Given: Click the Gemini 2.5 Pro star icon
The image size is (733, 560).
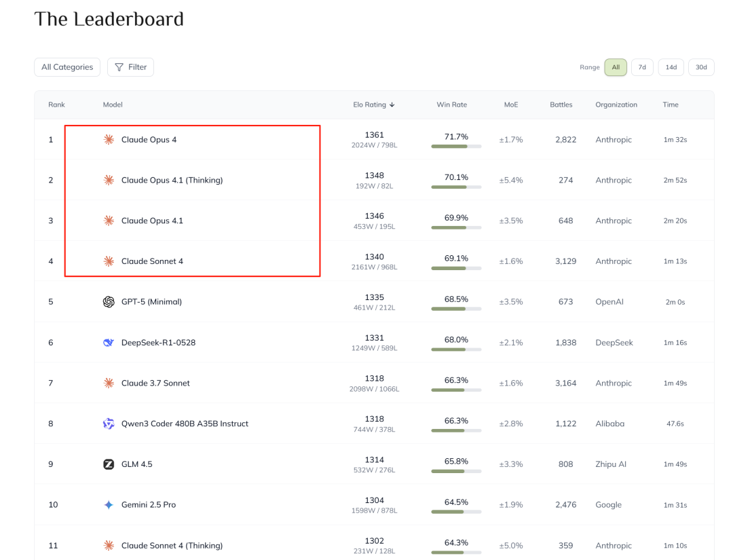Looking at the screenshot, I should [x=109, y=505].
